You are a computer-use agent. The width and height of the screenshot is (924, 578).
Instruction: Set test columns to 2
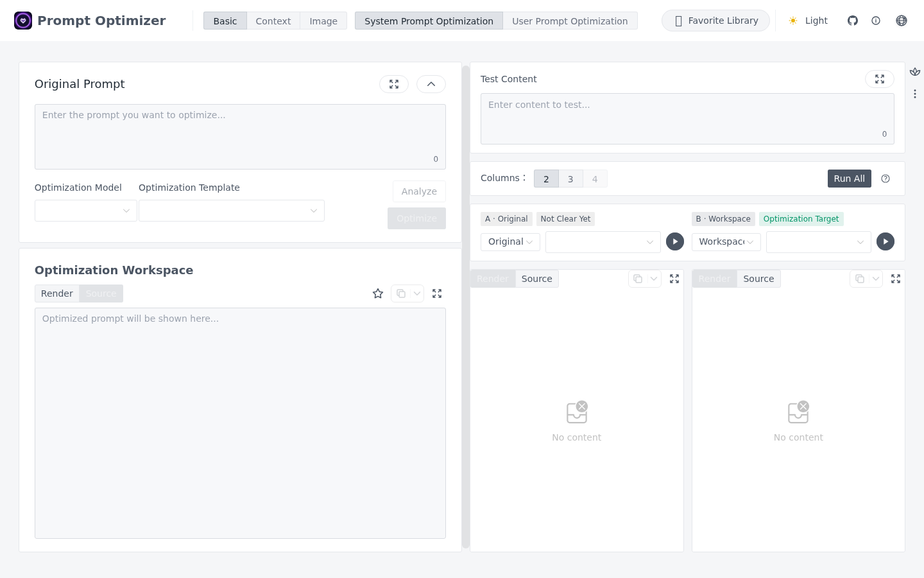546,179
